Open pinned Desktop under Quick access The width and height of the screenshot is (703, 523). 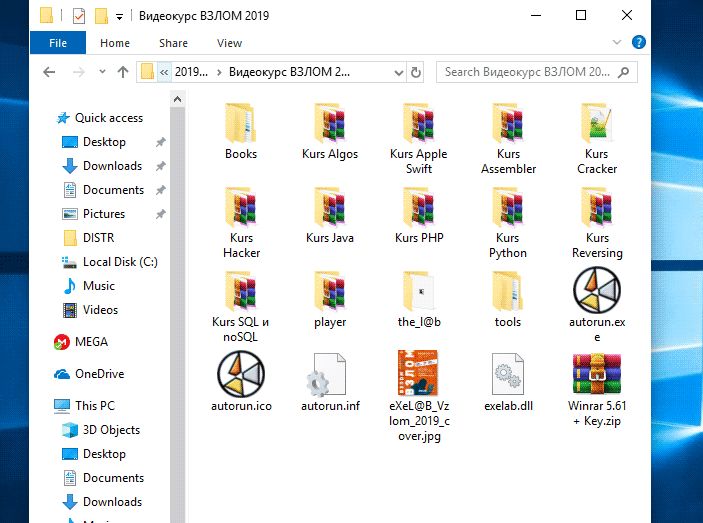(104, 142)
